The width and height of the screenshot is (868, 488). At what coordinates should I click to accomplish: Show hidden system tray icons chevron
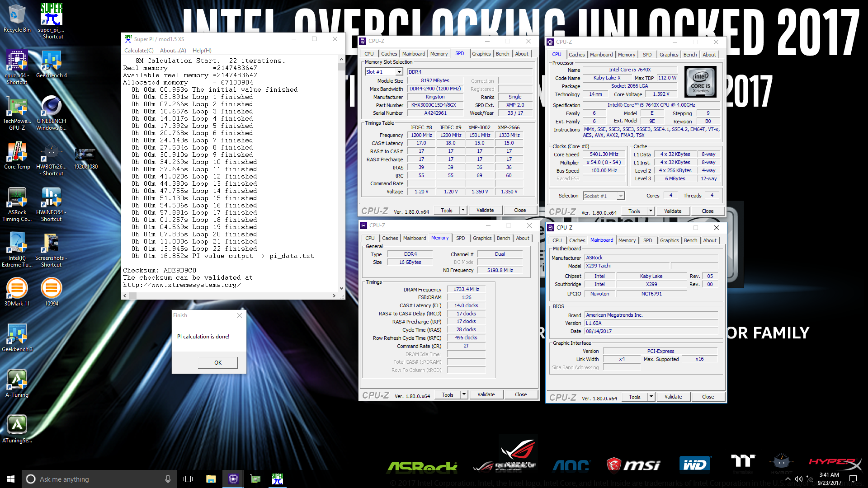pyautogui.click(x=788, y=479)
